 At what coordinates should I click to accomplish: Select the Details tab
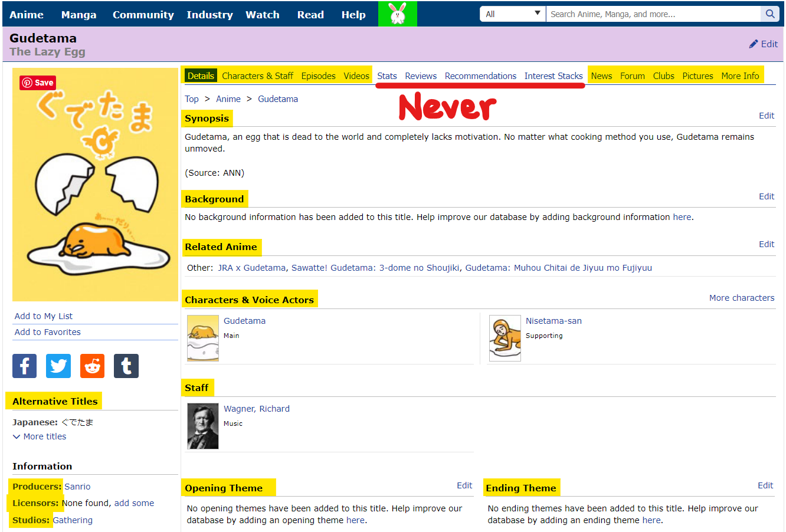coord(201,75)
